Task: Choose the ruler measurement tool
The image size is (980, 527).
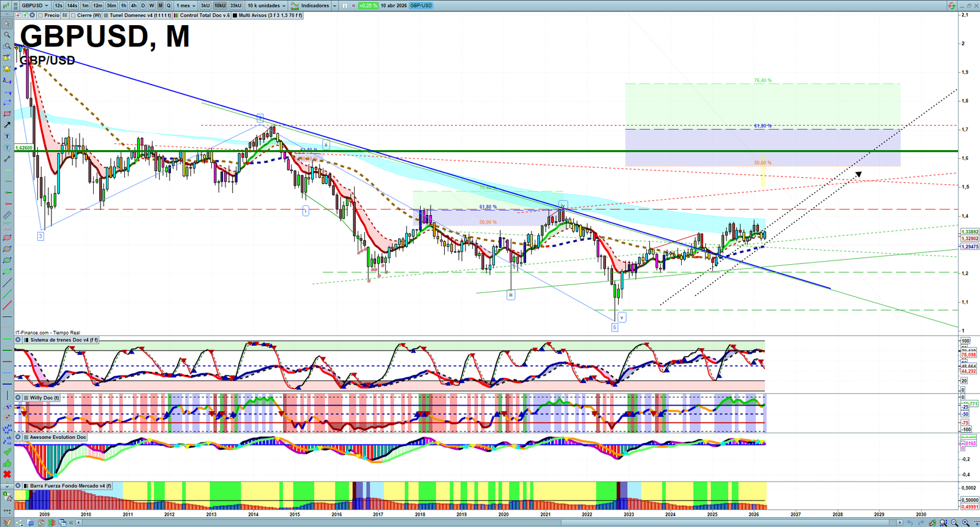Action: (7, 216)
